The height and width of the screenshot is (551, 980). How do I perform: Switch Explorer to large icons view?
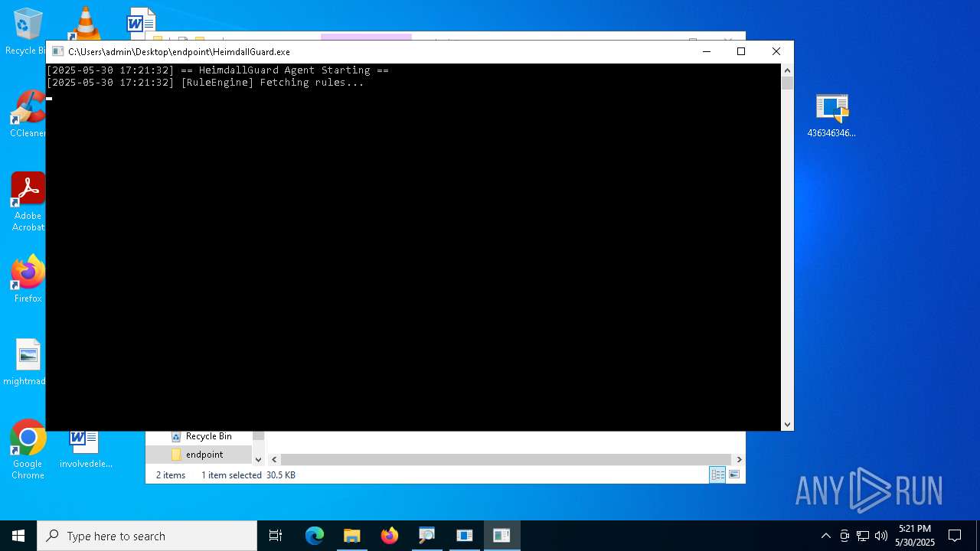[x=733, y=475]
